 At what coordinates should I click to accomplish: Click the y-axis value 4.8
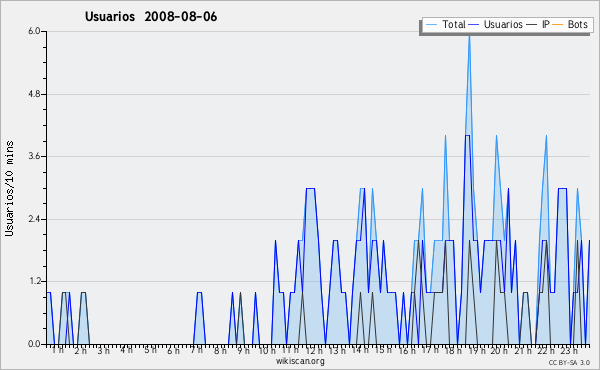tap(34, 94)
